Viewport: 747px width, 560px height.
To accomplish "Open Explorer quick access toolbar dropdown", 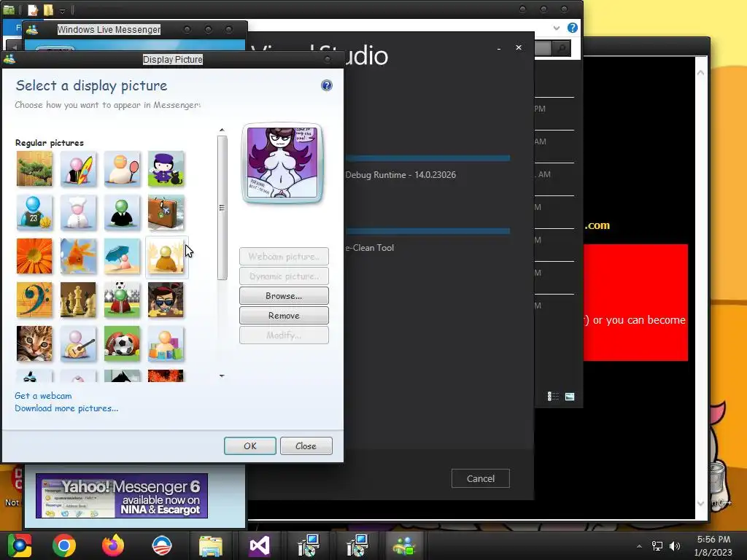I will pyautogui.click(x=63, y=10).
